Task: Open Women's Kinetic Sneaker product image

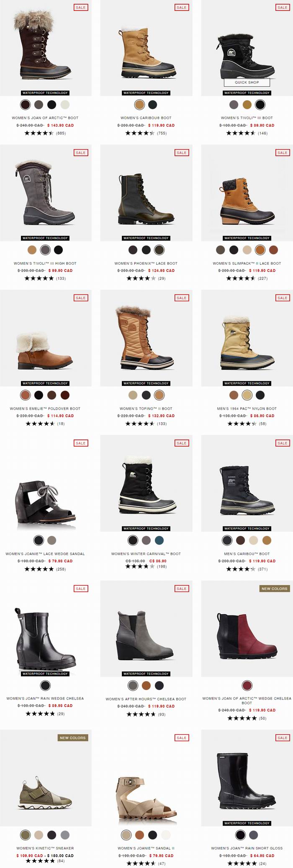Action: [46, 778]
